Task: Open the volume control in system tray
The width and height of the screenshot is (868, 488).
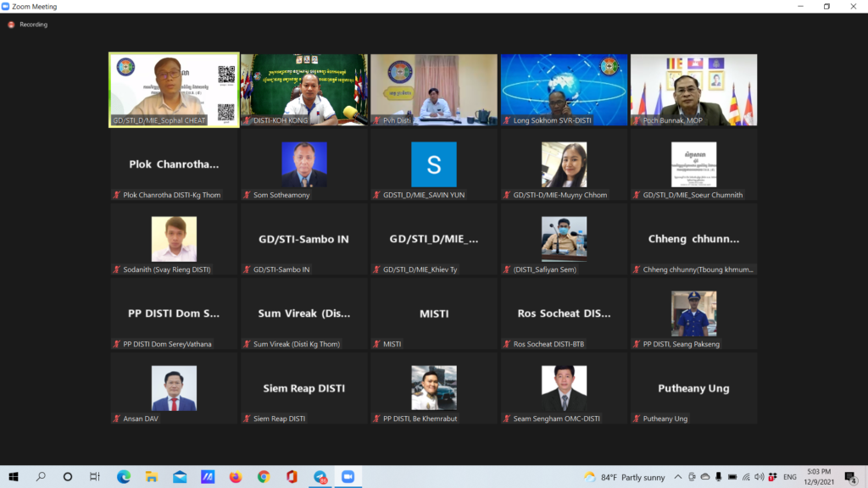Action: point(759,477)
